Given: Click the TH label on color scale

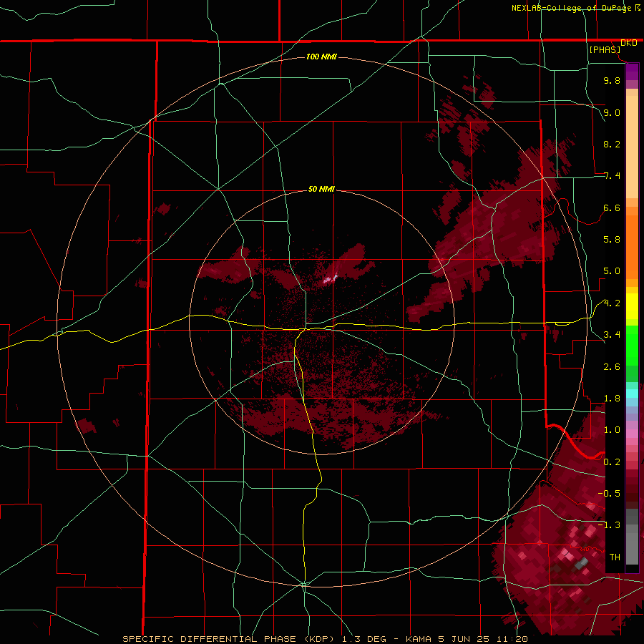Looking at the screenshot, I should [x=615, y=557].
